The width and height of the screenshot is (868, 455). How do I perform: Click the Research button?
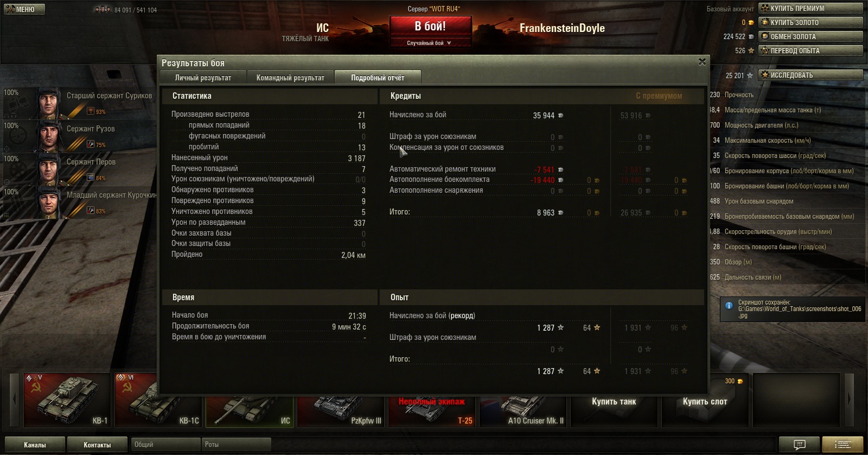coord(811,75)
